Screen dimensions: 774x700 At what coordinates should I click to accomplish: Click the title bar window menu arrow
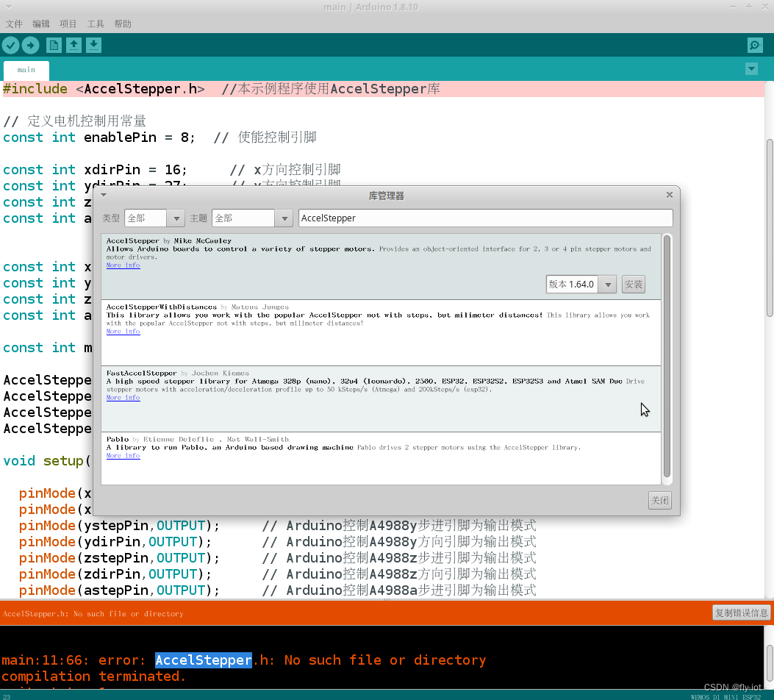pos(8,7)
